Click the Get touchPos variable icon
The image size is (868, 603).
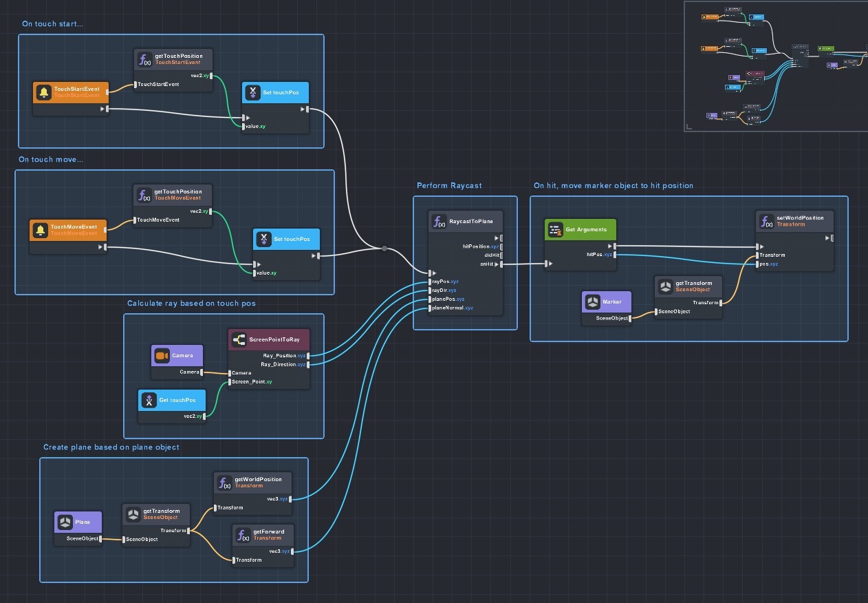148,400
